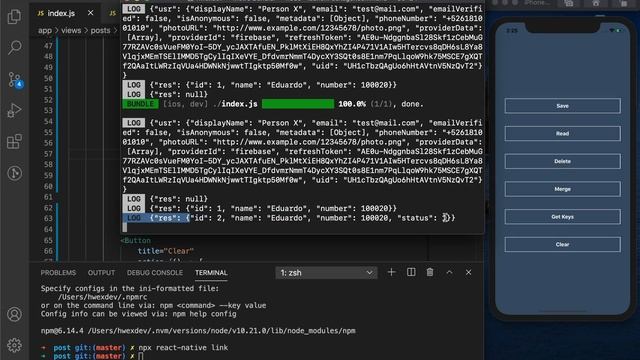Open the '1: zsh' terminal selector dropdown
Viewport: 640px width, 360px height.
(326, 273)
